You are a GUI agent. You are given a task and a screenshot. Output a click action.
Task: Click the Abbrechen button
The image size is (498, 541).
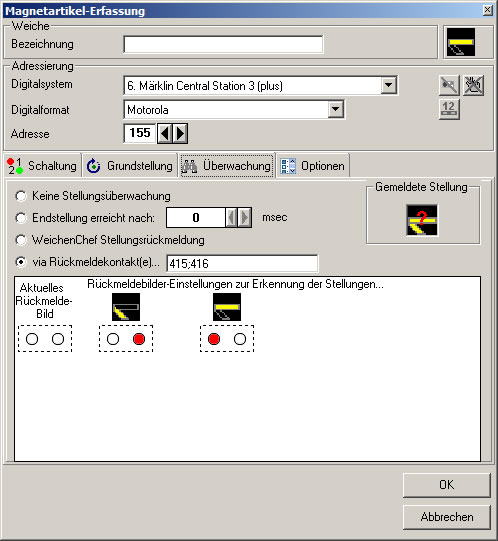click(447, 517)
